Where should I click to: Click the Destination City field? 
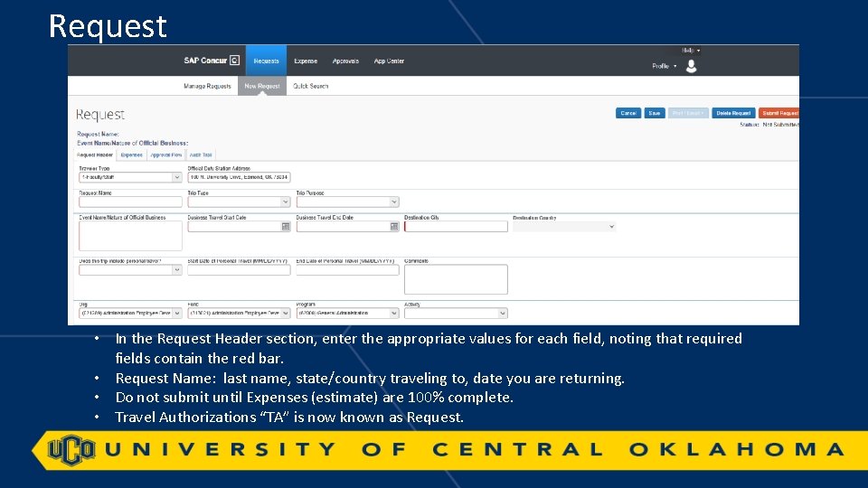click(x=456, y=226)
